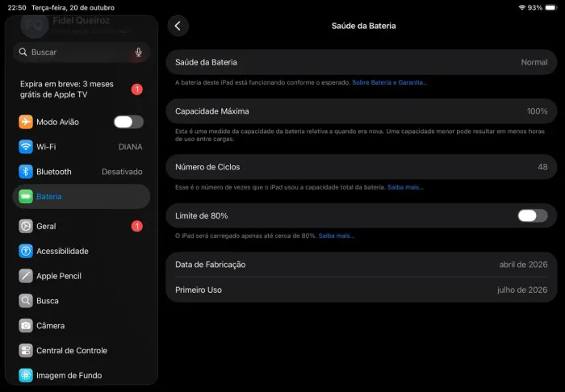Screen dimensions: 565x392
Task: Tap the Wi-Fi status bar icon
Action: 521,7
